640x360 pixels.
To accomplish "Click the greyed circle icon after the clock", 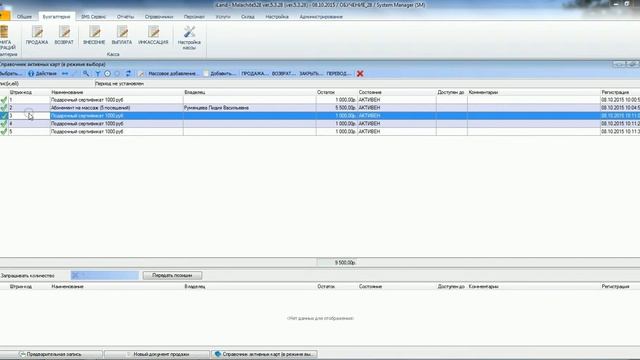I will pos(117,74).
